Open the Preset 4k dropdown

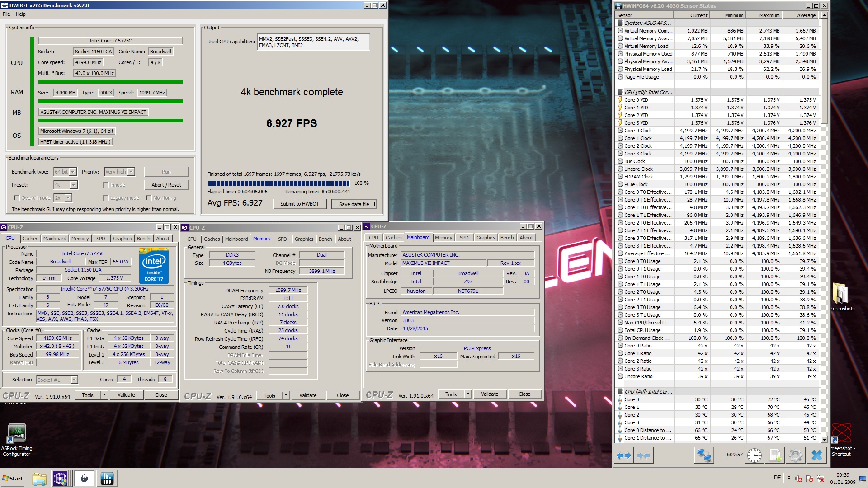[66, 185]
